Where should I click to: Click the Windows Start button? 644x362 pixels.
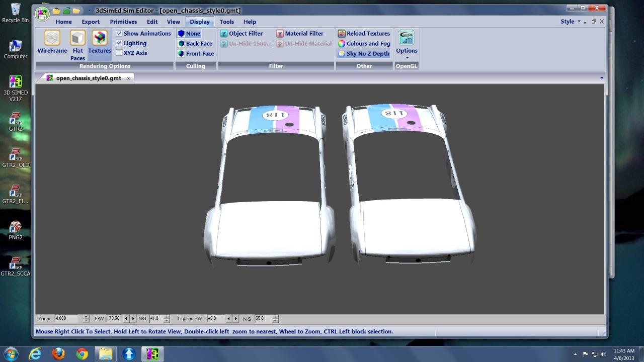coord(11,354)
